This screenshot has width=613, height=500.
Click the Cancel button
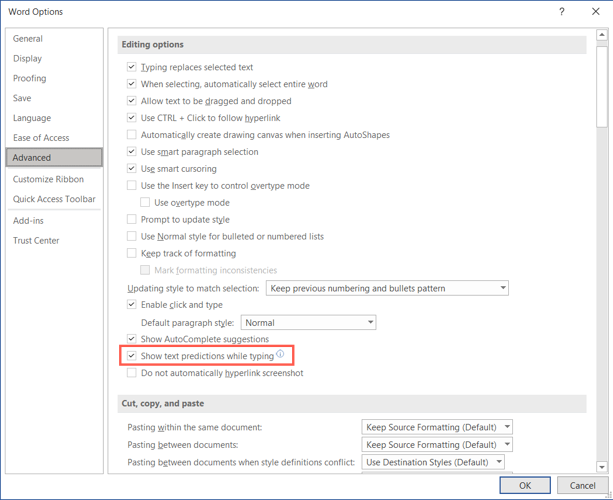click(x=582, y=485)
